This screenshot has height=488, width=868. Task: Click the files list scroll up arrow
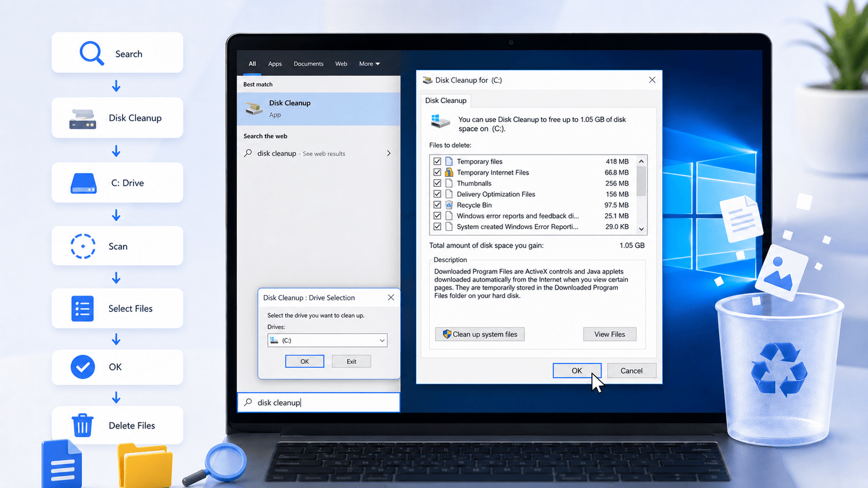click(641, 161)
